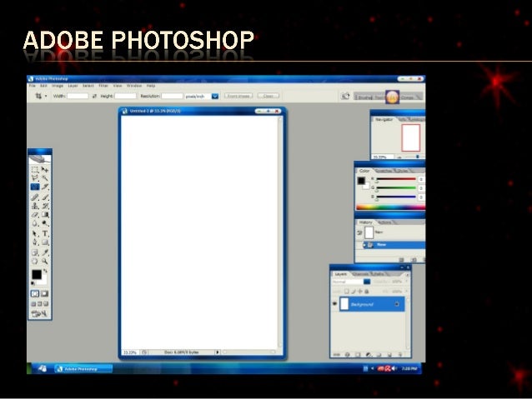
Task: Select the Type tool
Action: (x=45, y=233)
